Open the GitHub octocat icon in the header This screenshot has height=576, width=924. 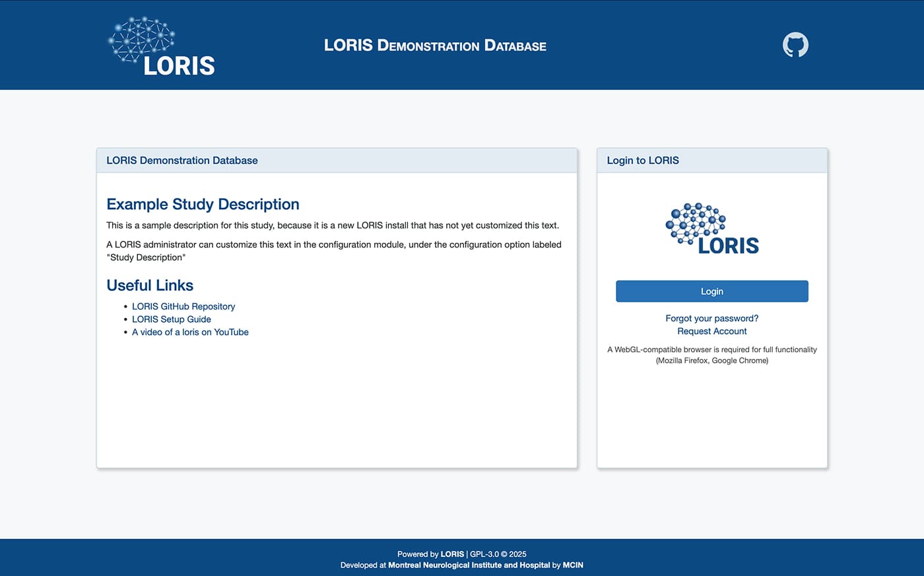pyautogui.click(x=795, y=44)
